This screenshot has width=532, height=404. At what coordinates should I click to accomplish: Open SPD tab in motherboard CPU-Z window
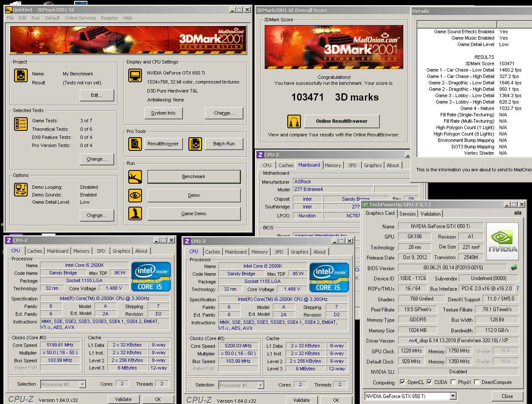(353, 165)
